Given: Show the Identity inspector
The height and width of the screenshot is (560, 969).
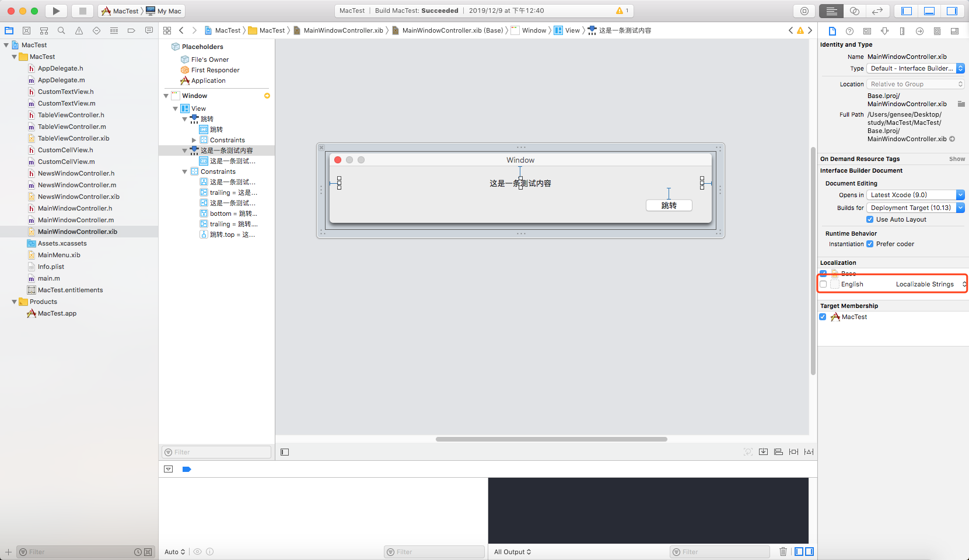Looking at the screenshot, I should point(867,31).
